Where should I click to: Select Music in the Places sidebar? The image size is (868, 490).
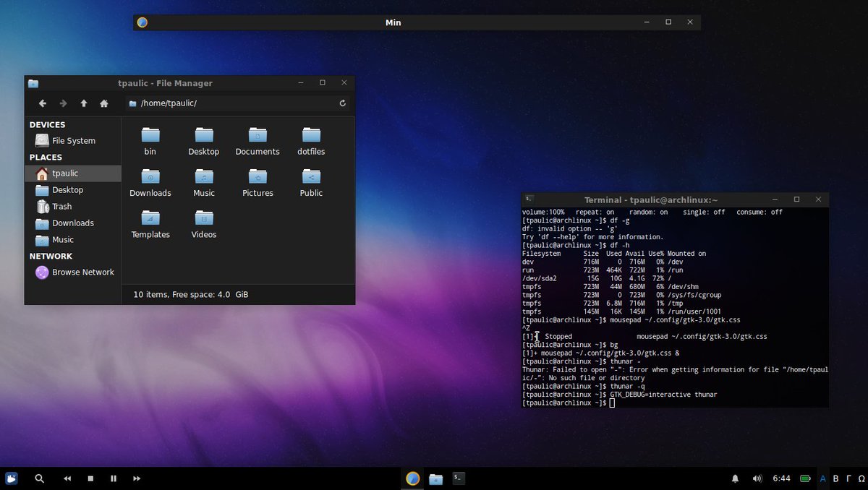(73, 240)
